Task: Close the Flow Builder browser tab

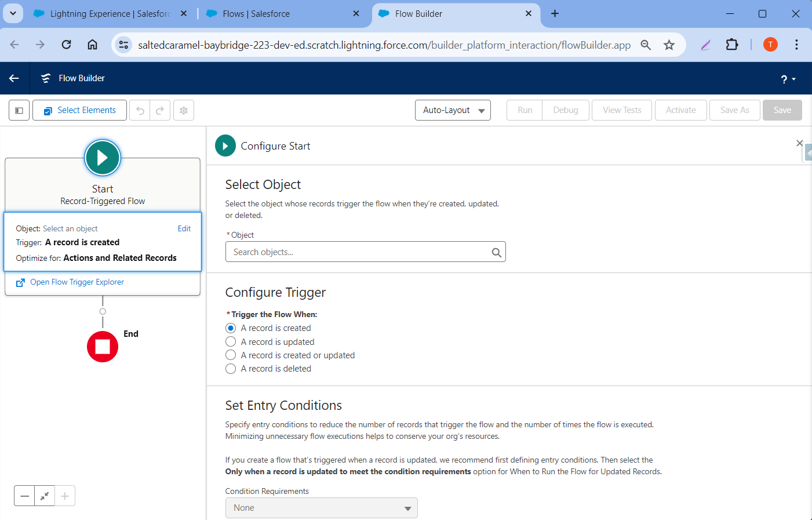Action: coord(529,13)
